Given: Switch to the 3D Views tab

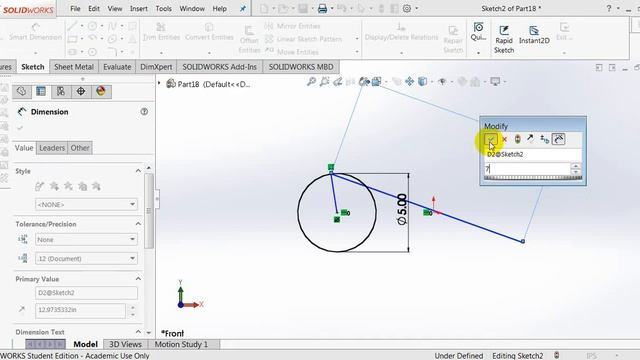Looking at the screenshot, I should [x=125, y=344].
